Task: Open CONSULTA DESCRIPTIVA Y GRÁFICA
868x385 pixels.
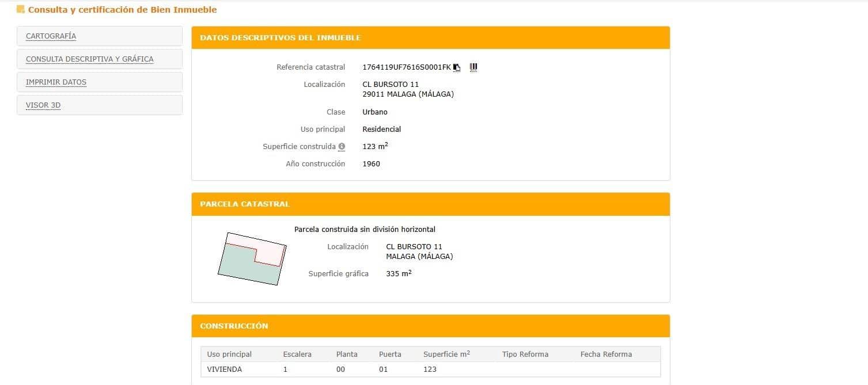Action: (x=89, y=59)
